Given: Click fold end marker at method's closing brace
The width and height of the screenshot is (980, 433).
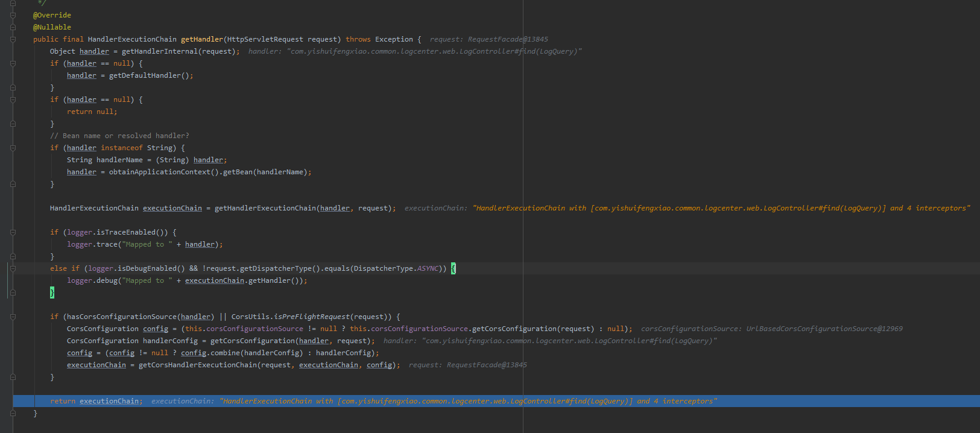Looking at the screenshot, I should click(13, 413).
